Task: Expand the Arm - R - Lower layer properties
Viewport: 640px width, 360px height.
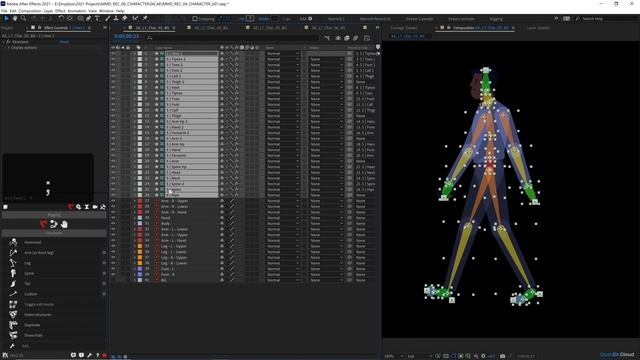Action: (x=135, y=207)
